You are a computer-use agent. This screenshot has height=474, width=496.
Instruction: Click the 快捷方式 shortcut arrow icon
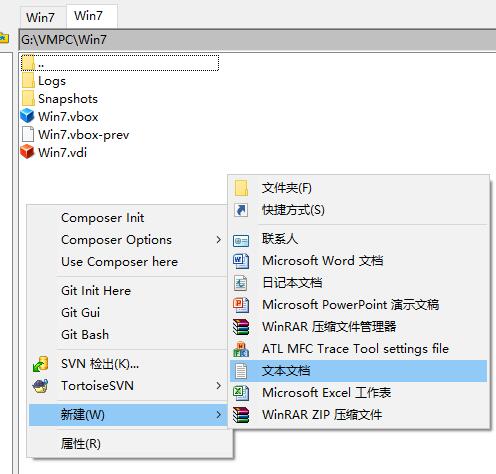241,210
